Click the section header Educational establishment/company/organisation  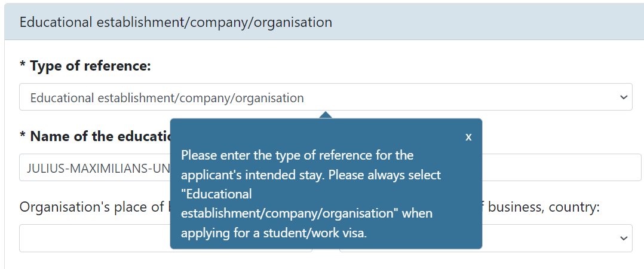pos(176,23)
